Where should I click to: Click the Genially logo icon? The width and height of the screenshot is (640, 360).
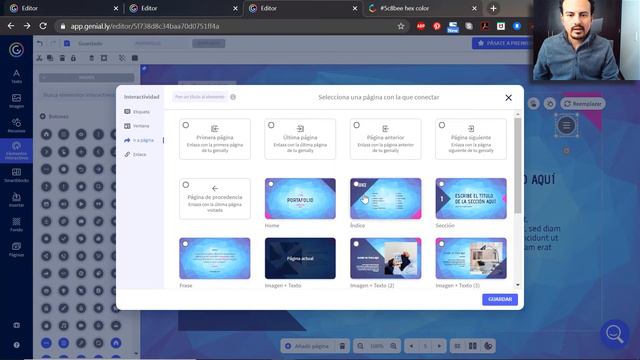click(x=16, y=50)
